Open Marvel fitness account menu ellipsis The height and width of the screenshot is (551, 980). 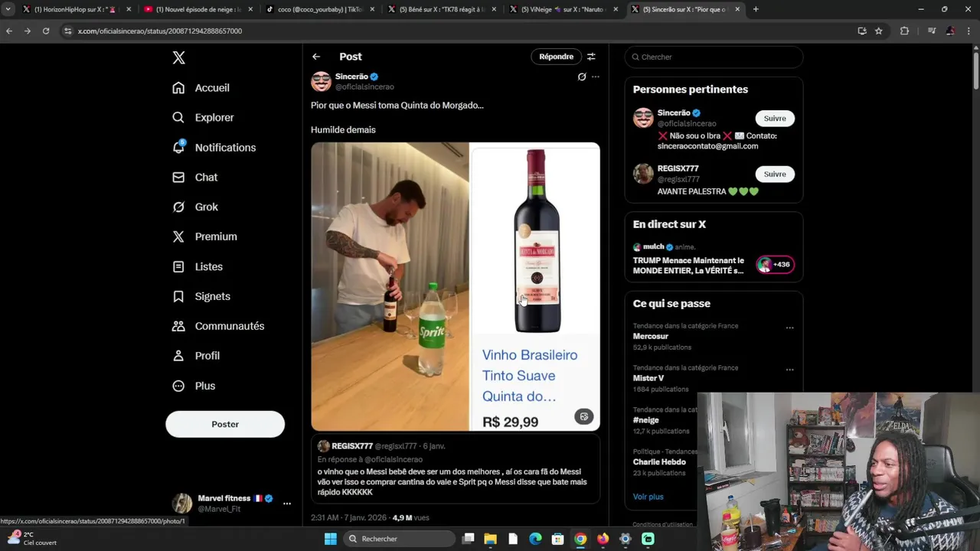tap(287, 504)
